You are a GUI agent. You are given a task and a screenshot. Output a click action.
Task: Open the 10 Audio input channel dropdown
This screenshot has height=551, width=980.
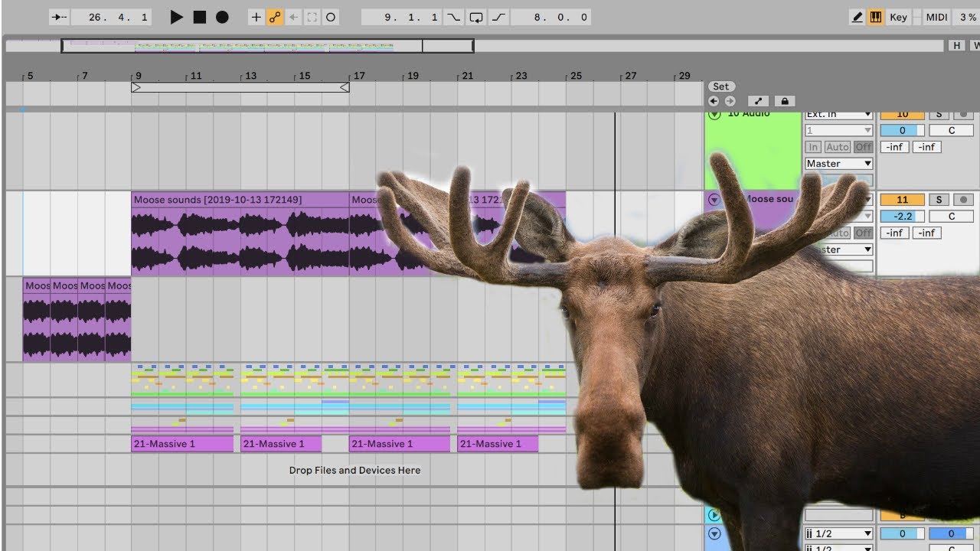(839, 131)
